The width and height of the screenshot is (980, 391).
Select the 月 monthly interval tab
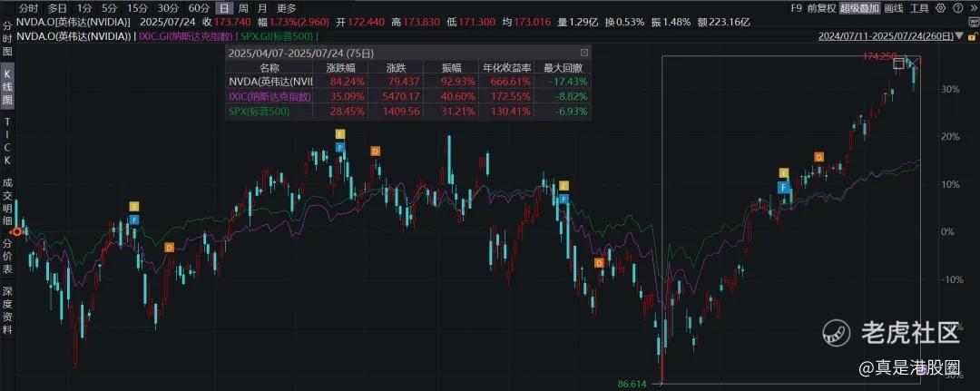[262, 8]
